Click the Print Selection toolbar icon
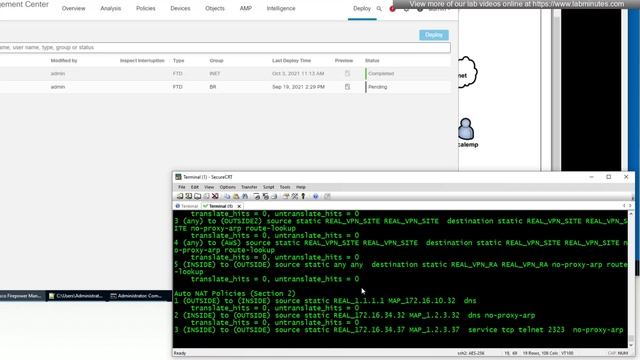The height and width of the screenshot is (360, 640). pyautogui.click(x=266, y=196)
